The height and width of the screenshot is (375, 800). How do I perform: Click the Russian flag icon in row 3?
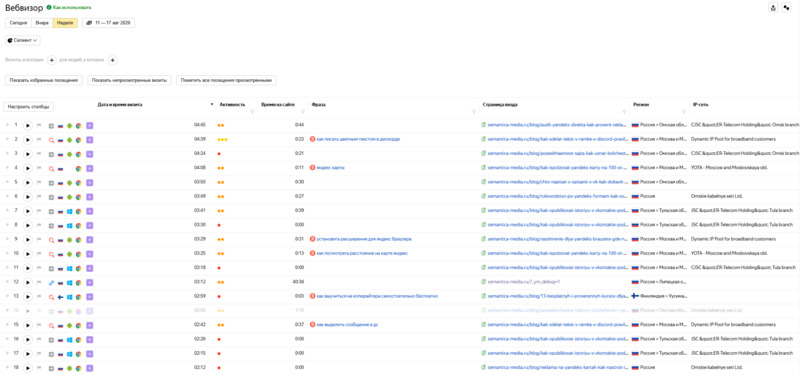60,154
